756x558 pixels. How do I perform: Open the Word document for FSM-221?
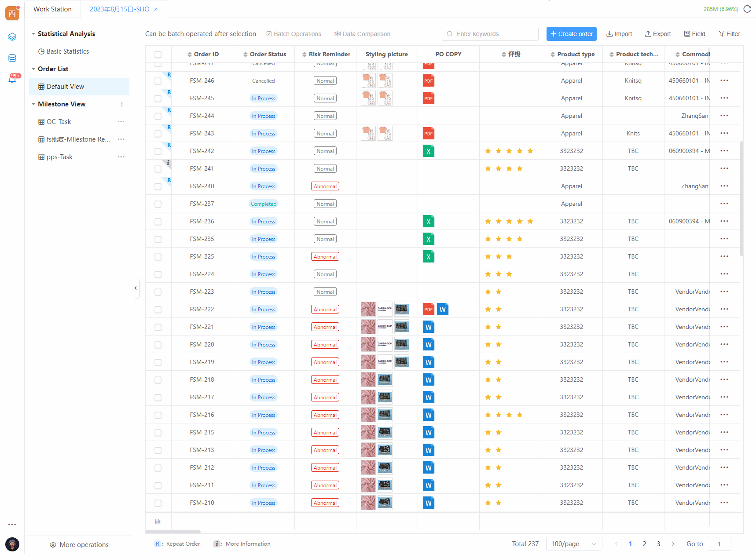428,327
